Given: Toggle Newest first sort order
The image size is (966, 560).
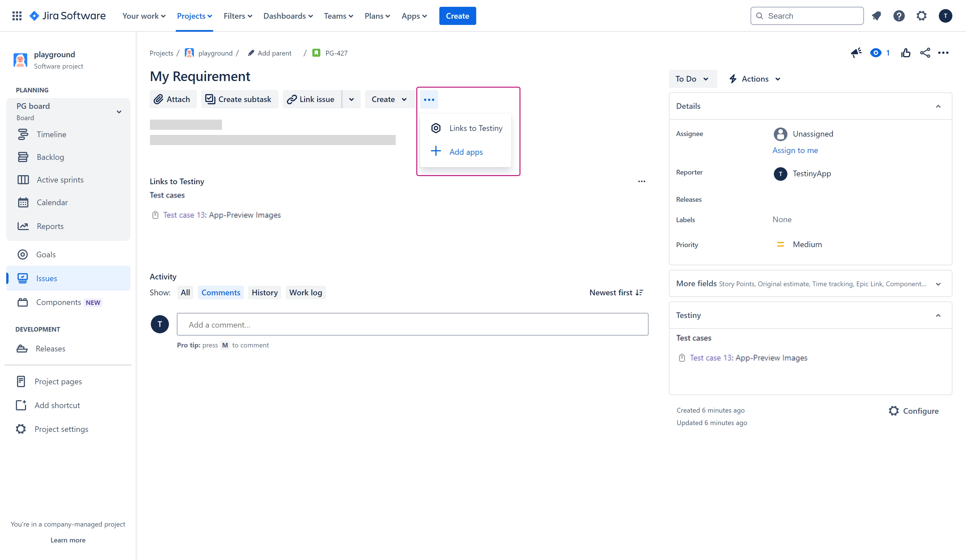Looking at the screenshot, I should 616,292.
